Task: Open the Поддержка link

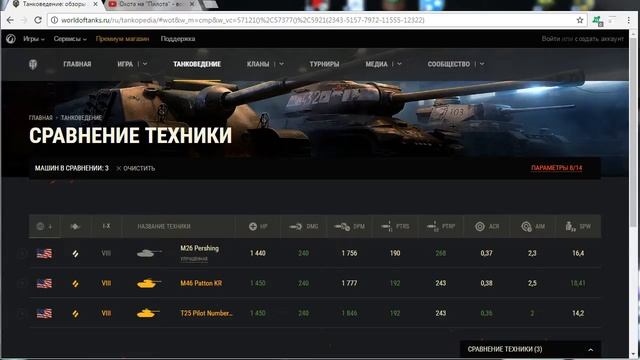Action: coord(178,39)
